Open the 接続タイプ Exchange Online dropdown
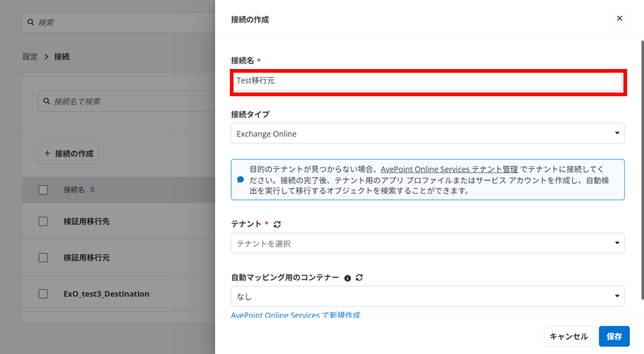Viewport: 644px width, 354px height. (427, 134)
